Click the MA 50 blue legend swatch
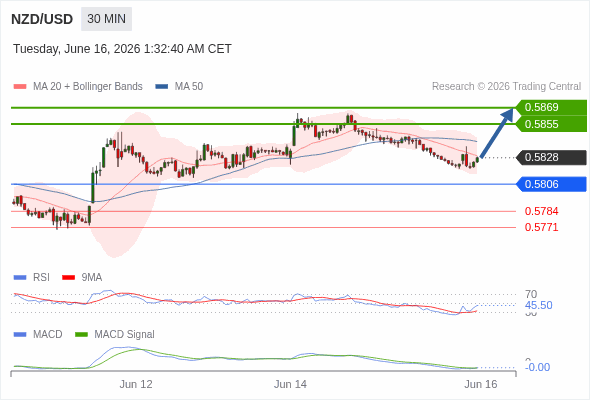This screenshot has width=590, height=400. [x=162, y=87]
